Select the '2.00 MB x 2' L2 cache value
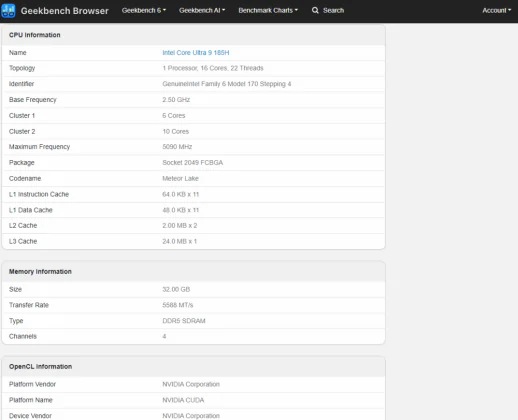518x420 pixels. click(x=180, y=226)
